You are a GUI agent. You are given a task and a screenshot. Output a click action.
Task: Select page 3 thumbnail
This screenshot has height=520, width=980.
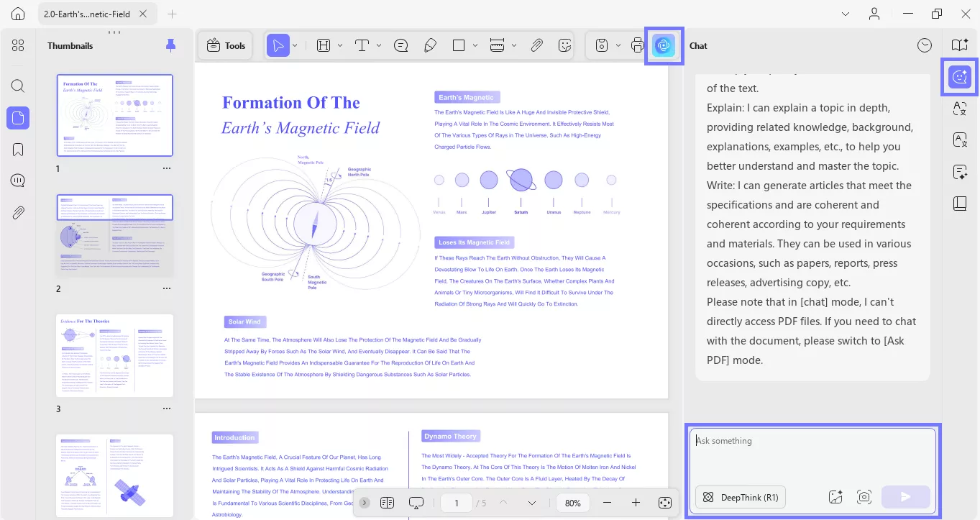coord(115,355)
